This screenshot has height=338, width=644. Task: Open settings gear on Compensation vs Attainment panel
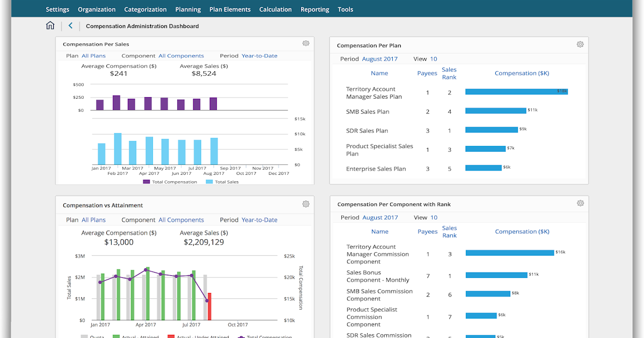pyautogui.click(x=305, y=204)
